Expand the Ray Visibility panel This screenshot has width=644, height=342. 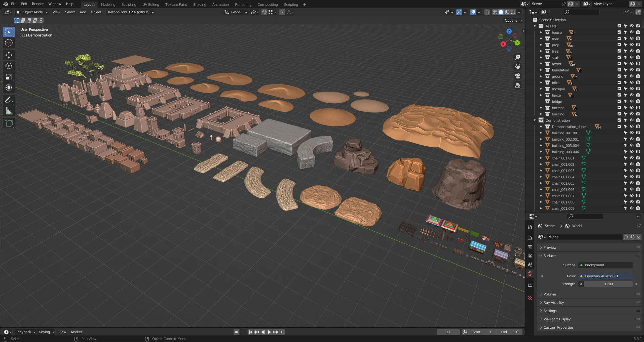[553, 302]
